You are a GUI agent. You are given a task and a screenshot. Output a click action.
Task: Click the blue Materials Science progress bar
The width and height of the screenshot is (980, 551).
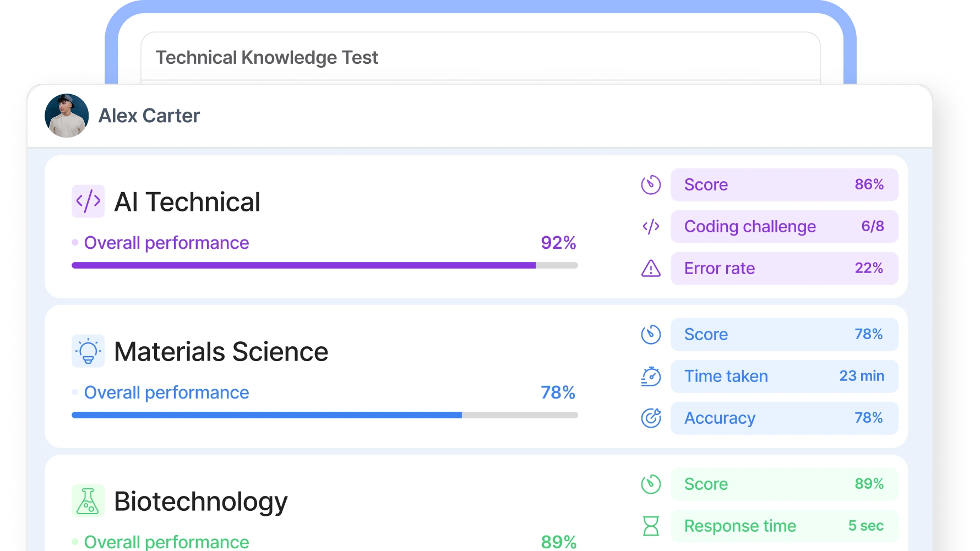point(325,415)
